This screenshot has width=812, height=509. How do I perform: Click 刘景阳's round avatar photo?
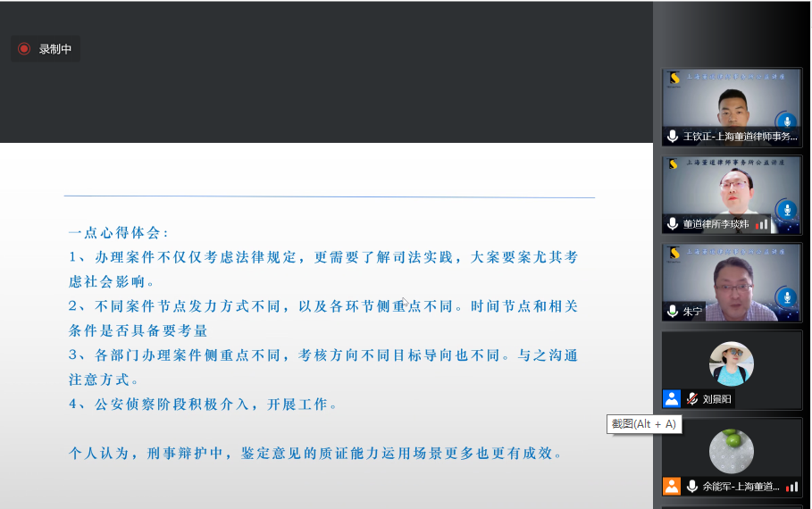click(732, 363)
